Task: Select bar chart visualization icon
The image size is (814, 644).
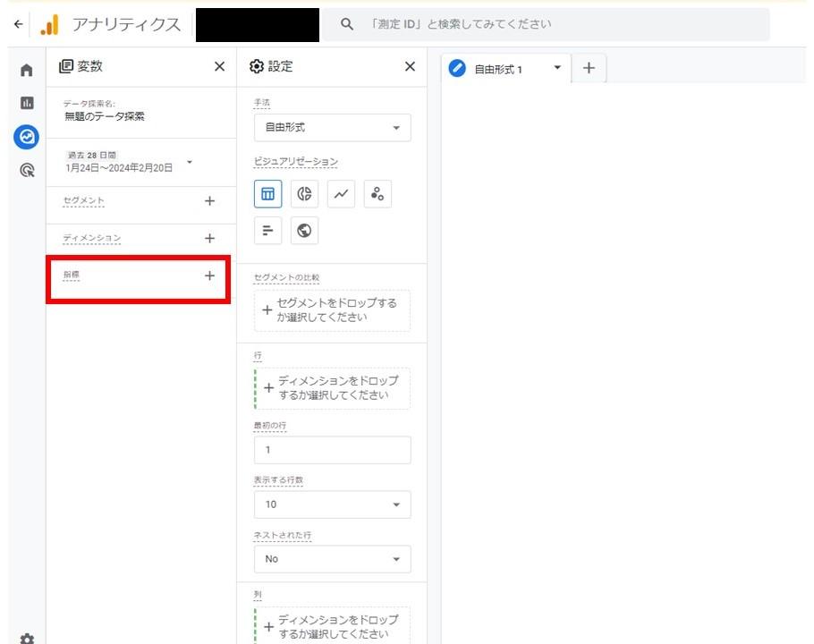Action: [267, 231]
